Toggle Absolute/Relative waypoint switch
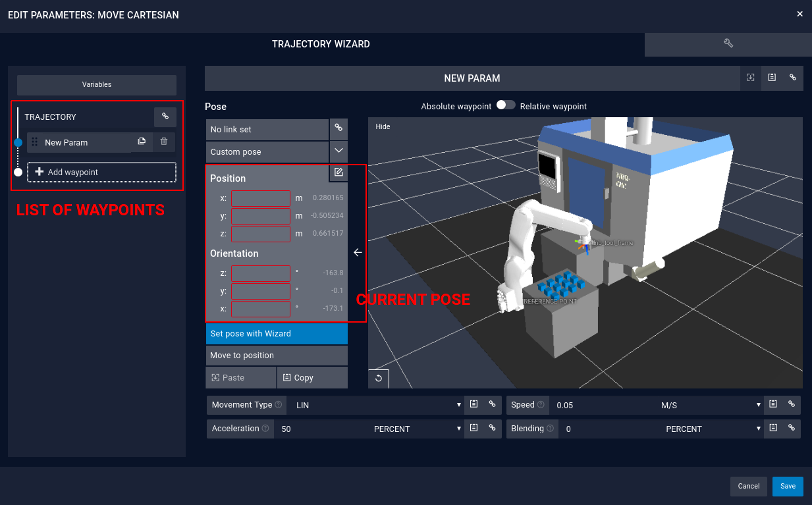The height and width of the screenshot is (505, 812). click(x=506, y=105)
